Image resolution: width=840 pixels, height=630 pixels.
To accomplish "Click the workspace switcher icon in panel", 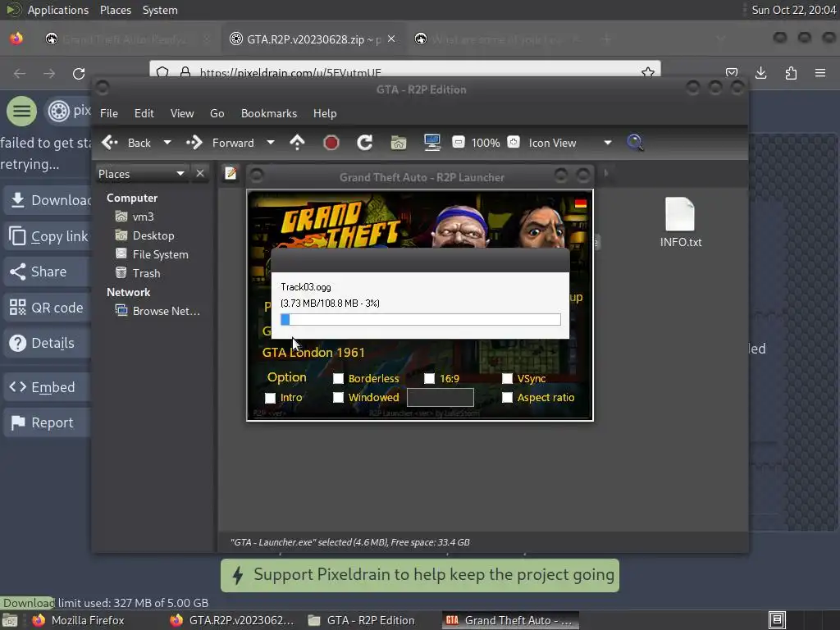I will (x=778, y=620).
